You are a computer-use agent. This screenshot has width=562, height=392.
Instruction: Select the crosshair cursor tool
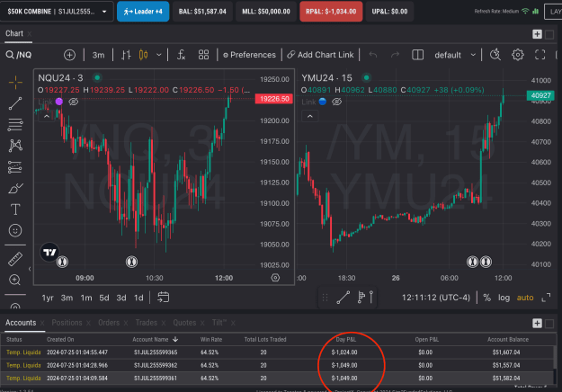15,83
